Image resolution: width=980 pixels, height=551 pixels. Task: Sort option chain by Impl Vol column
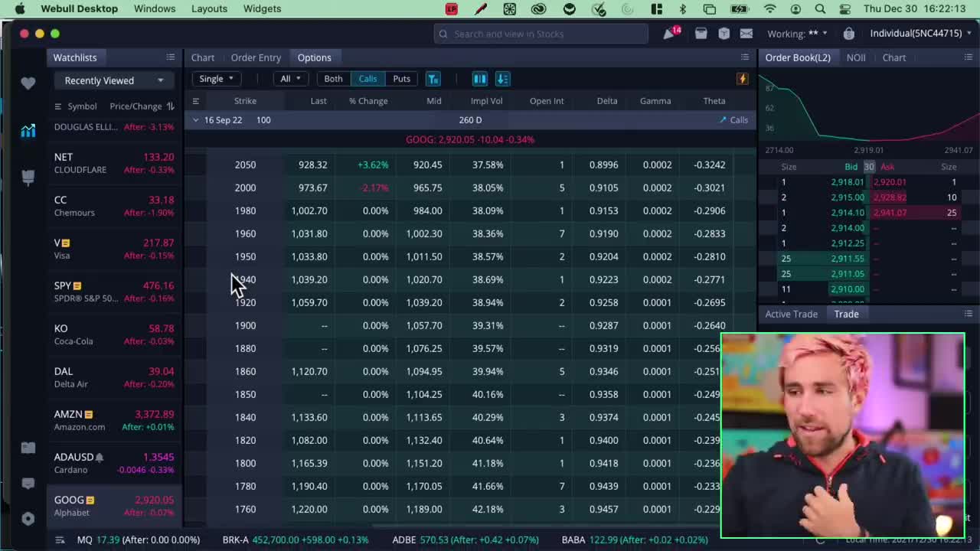coord(486,101)
